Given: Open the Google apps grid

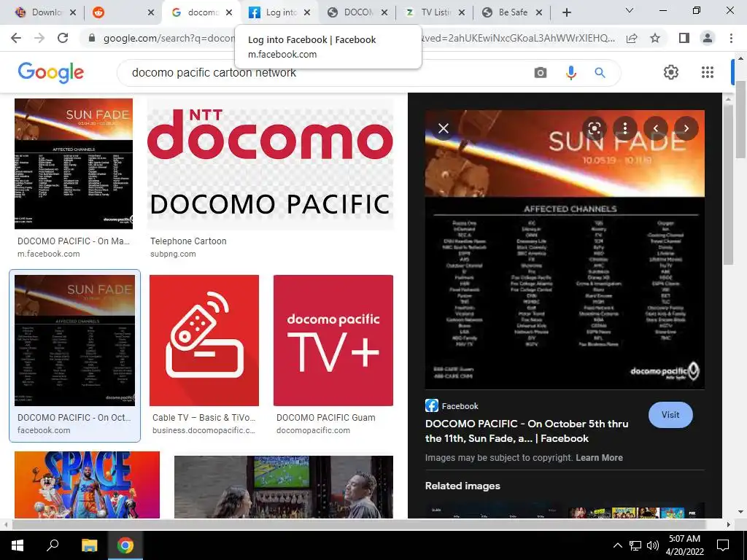Looking at the screenshot, I should [708, 72].
